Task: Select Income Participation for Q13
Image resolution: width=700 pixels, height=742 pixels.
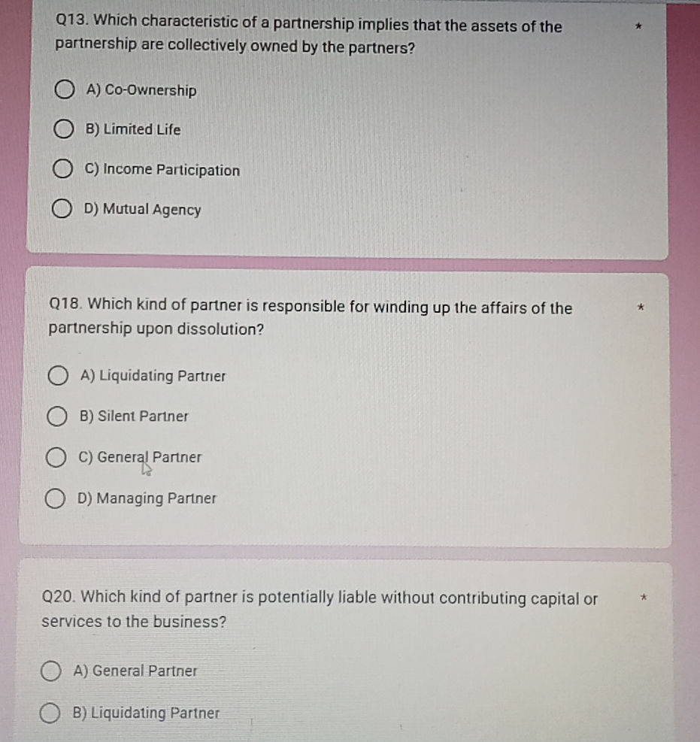Action: (x=64, y=168)
